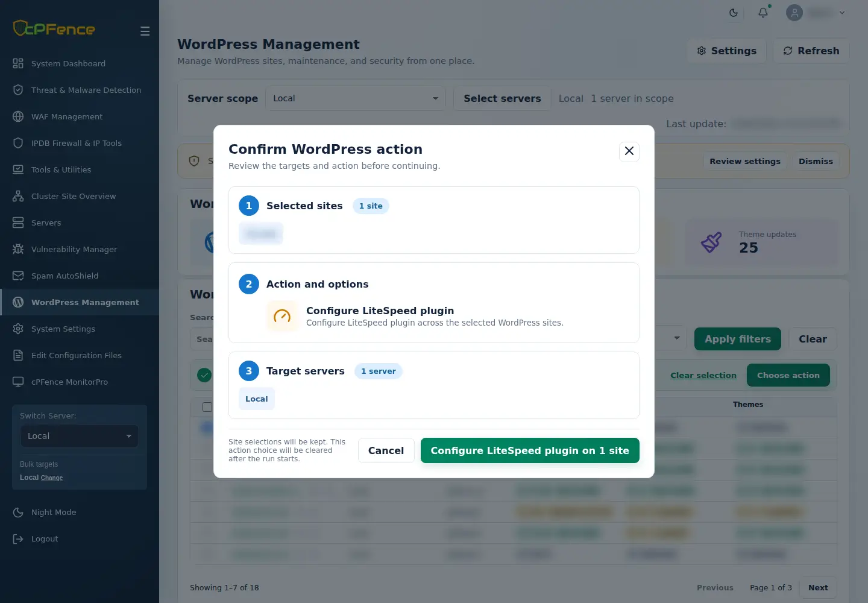This screenshot has height=603, width=868.
Task: Toggle the table header select-all checkbox
Action: [207, 407]
